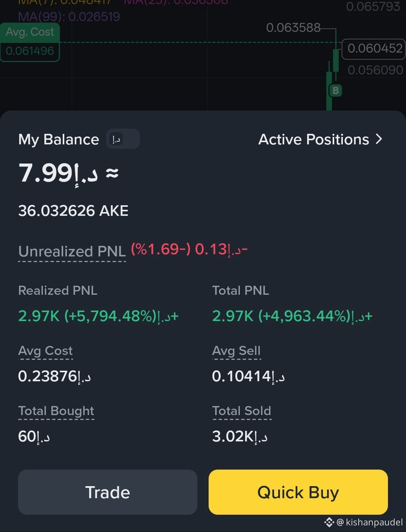Tap the B buy marker on chart
Viewport: 406px width, 532px height.
pyautogui.click(x=336, y=90)
